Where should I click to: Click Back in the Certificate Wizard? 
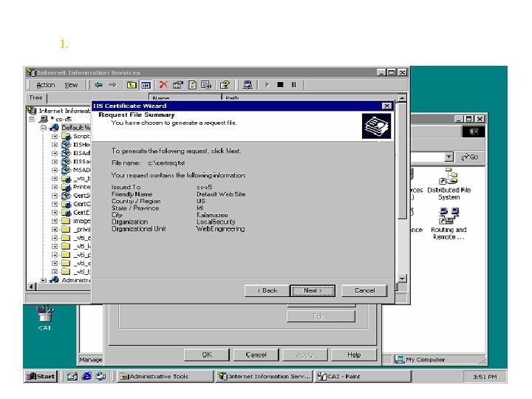click(267, 291)
